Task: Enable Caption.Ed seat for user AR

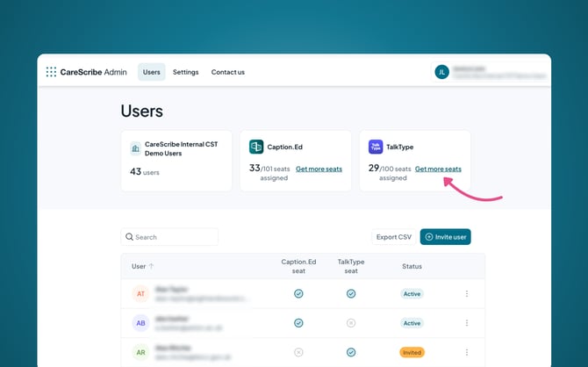Action: pyautogui.click(x=298, y=352)
